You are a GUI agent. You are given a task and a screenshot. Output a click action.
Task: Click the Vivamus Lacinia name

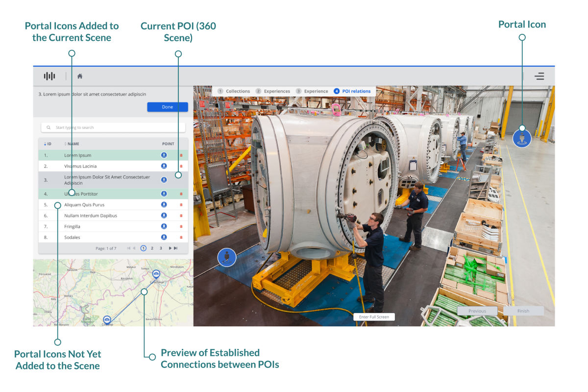80,166
